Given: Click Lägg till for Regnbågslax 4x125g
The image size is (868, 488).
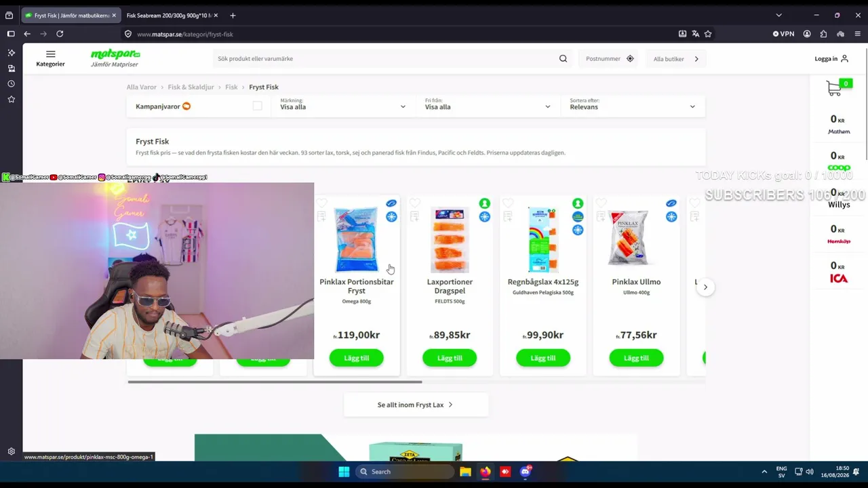Looking at the screenshot, I should pos(543,358).
